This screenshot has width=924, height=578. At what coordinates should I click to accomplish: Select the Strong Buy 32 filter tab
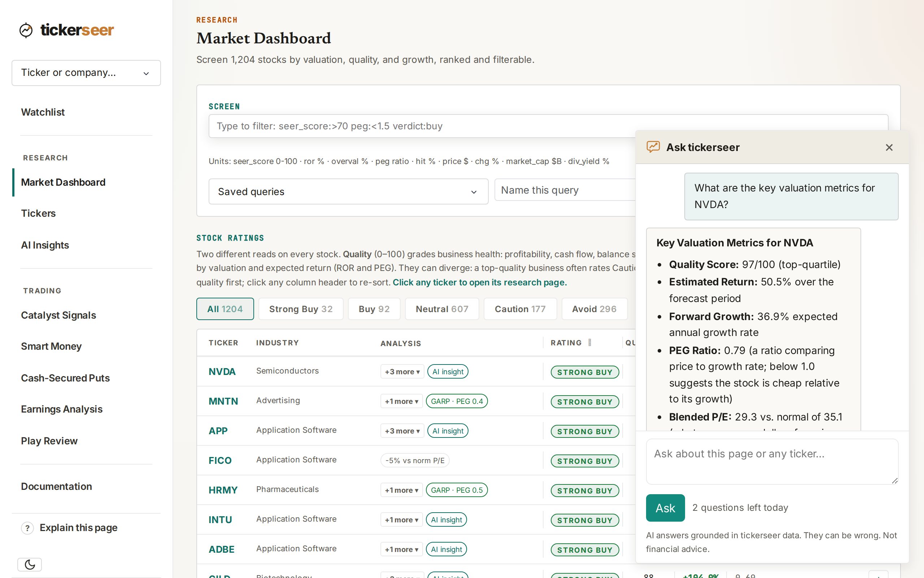[x=301, y=309]
